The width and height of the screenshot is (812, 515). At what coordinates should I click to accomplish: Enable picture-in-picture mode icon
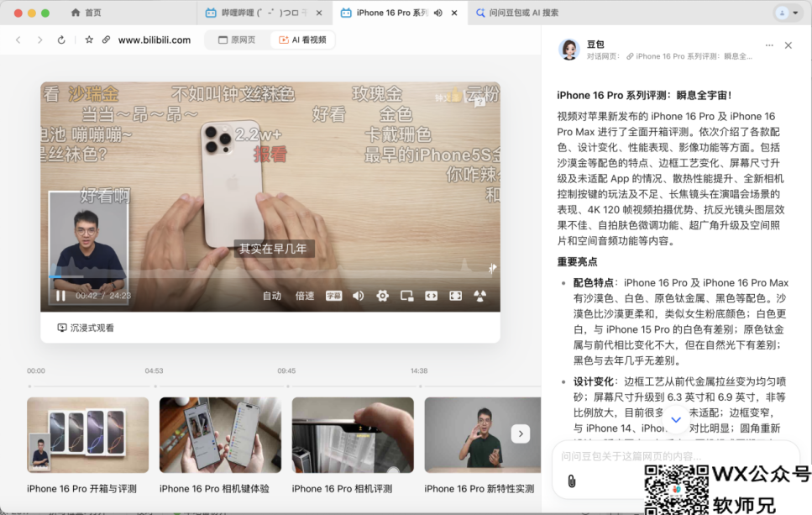pyautogui.click(x=407, y=296)
